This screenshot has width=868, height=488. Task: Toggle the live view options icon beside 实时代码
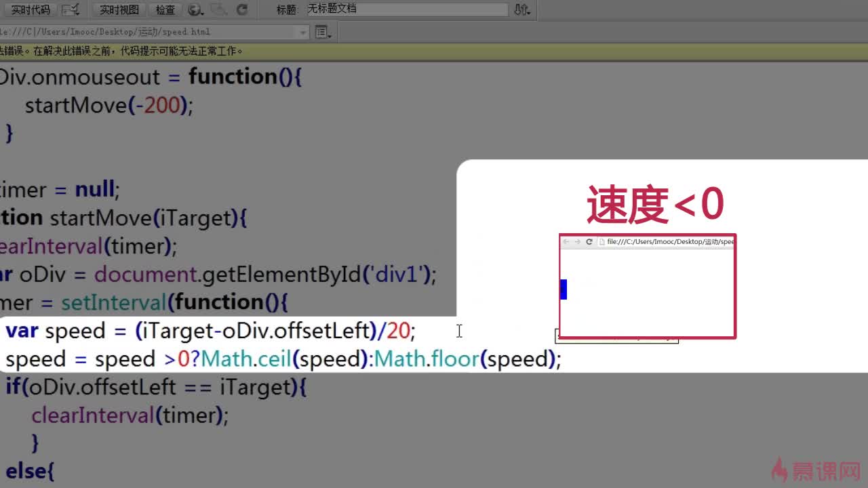[70, 9]
